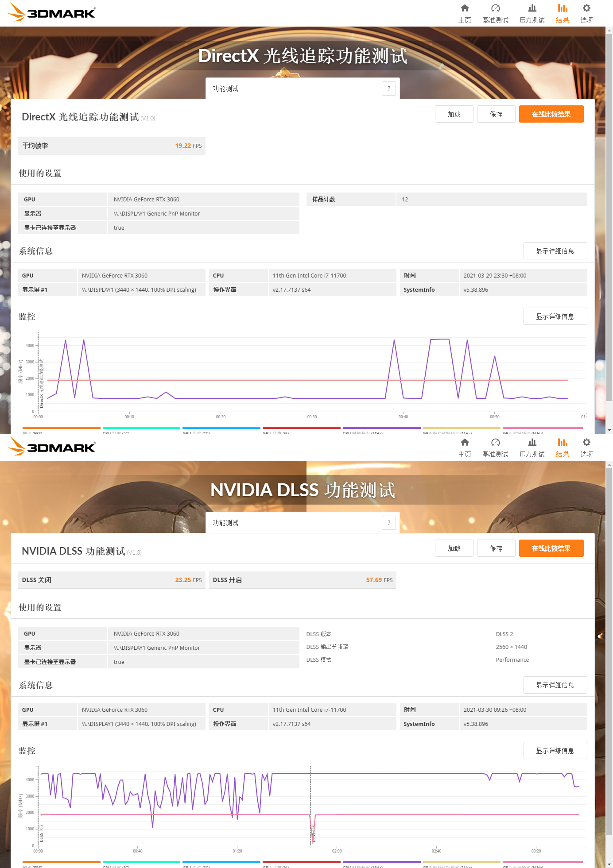Click the question mark help in DLSS window

(x=389, y=523)
